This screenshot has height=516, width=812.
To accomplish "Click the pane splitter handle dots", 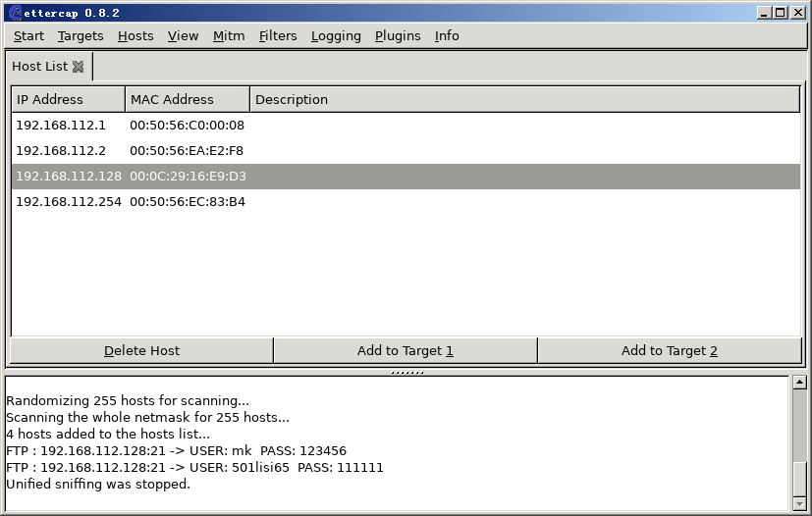I will [407, 372].
